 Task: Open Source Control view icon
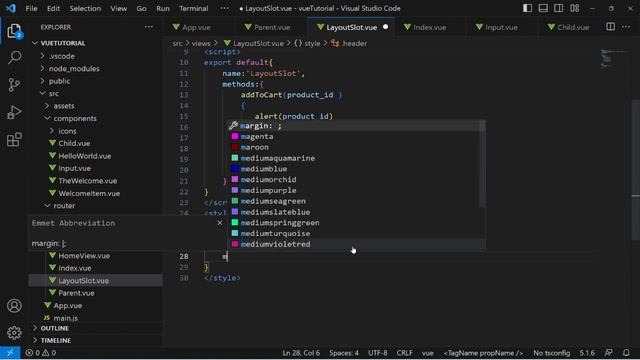click(14, 84)
